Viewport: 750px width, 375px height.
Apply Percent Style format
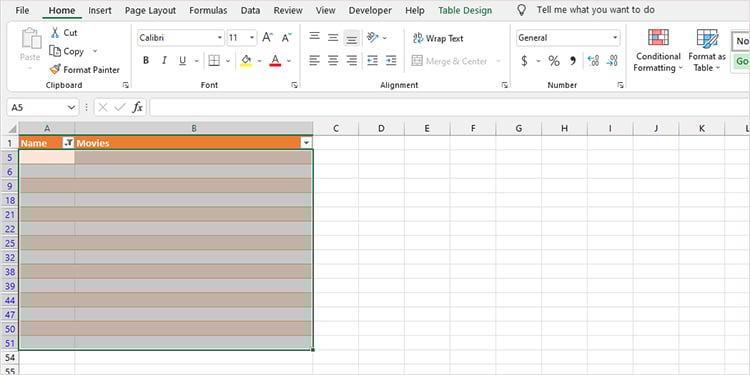point(554,61)
